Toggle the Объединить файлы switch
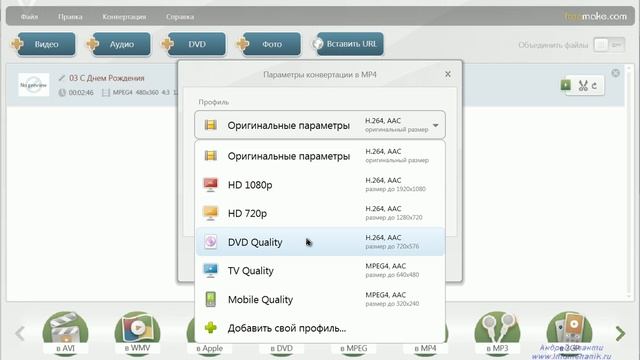 coord(609,44)
